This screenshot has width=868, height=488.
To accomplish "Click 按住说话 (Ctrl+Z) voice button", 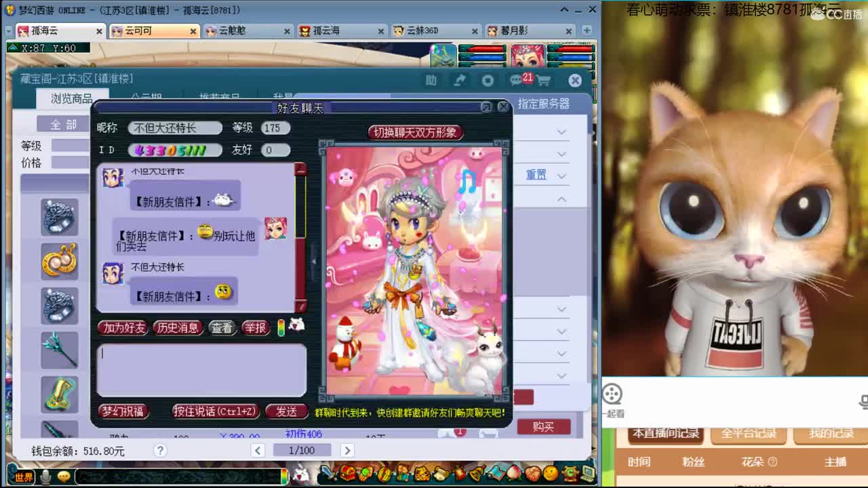I will pyautogui.click(x=216, y=411).
